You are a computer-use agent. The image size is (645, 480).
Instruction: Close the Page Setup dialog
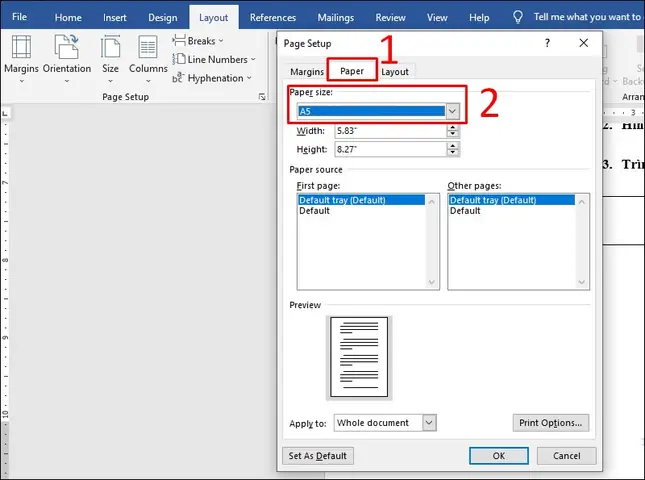583,43
